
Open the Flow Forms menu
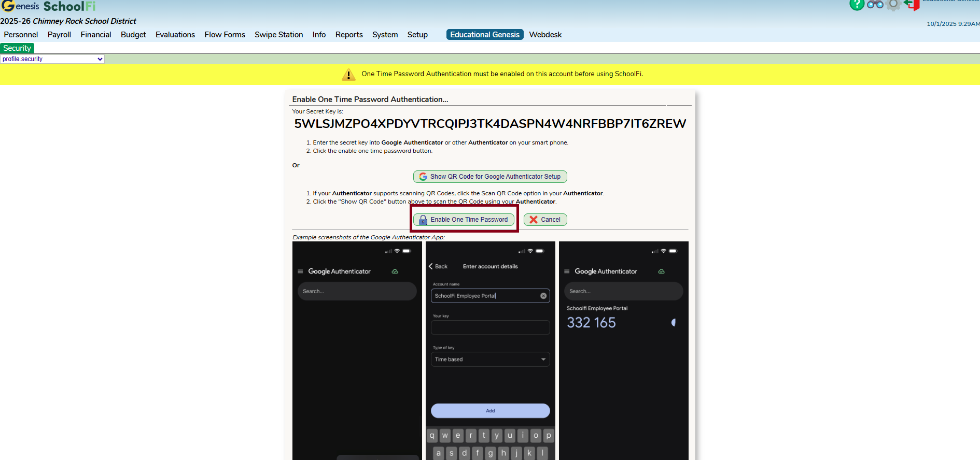coord(225,35)
